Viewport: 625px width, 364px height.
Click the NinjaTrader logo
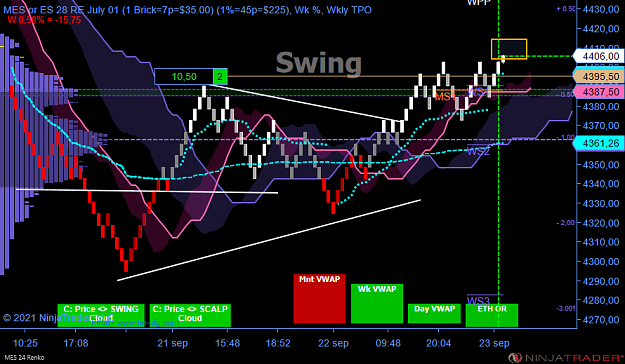coord(566,358)
